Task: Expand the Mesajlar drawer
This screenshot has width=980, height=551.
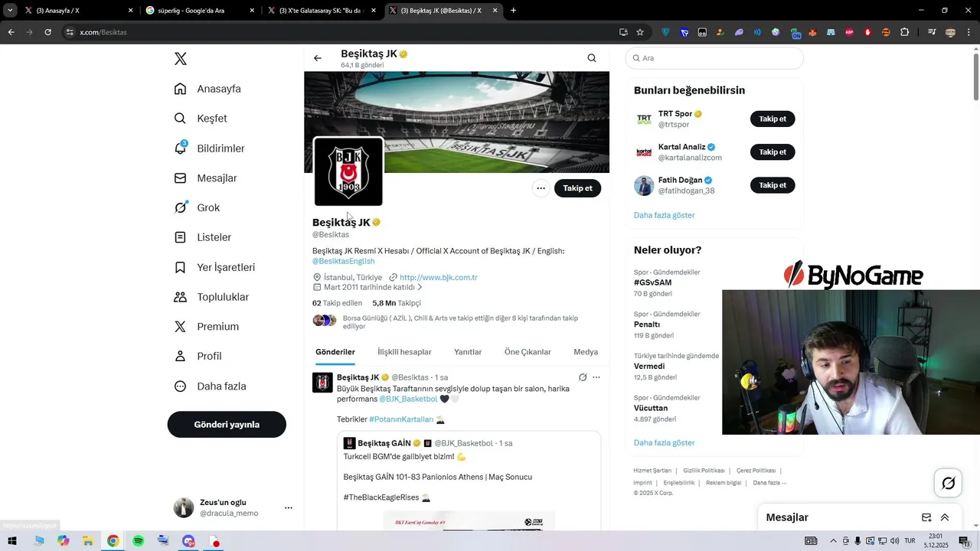Action: pos(945,517)
